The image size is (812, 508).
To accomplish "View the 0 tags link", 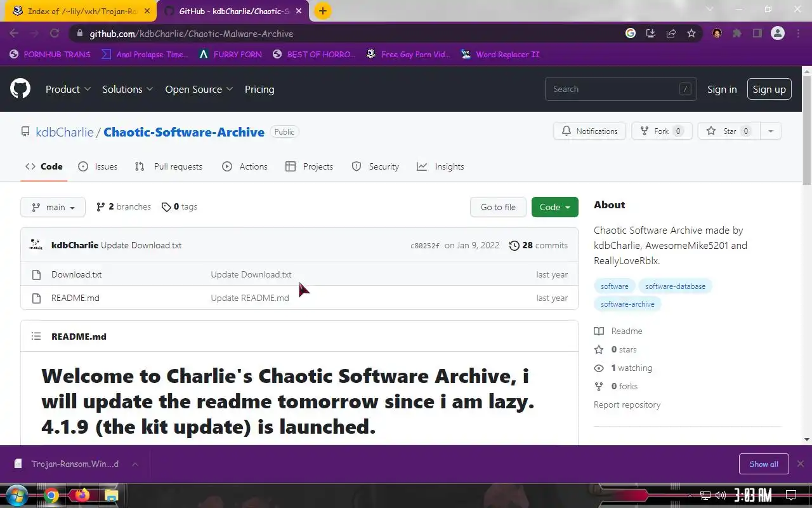I will click(180, 207).
